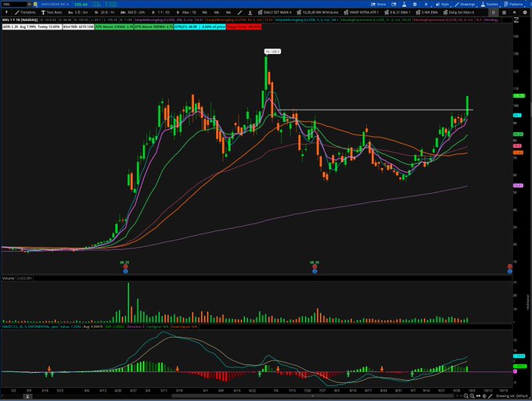Load VWAP INTRA ATR 1 study set
The width and height of the screenshot is (532, 401).
point(361,13)
